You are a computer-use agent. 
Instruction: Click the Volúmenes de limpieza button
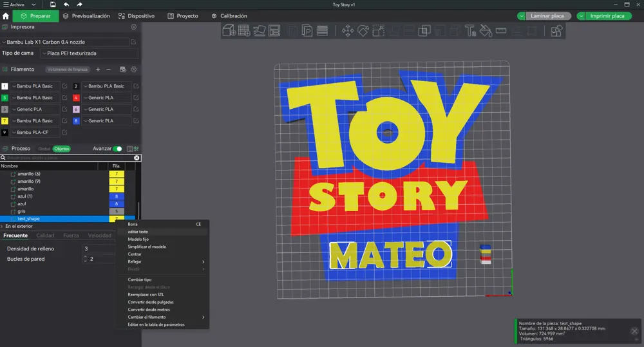pos(68,70)
